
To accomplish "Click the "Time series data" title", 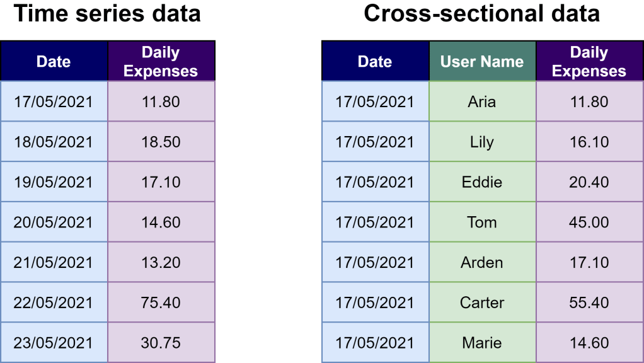I will (107, 14).
